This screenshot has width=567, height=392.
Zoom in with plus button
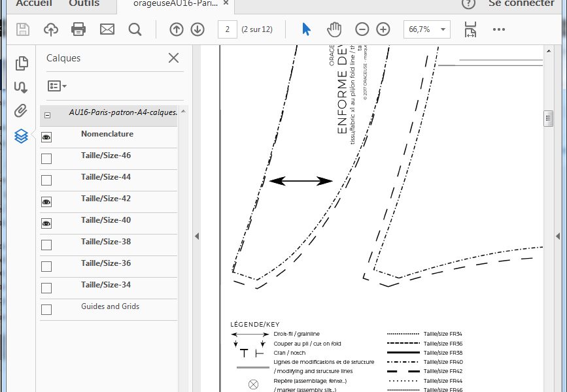tap(383, 29)
